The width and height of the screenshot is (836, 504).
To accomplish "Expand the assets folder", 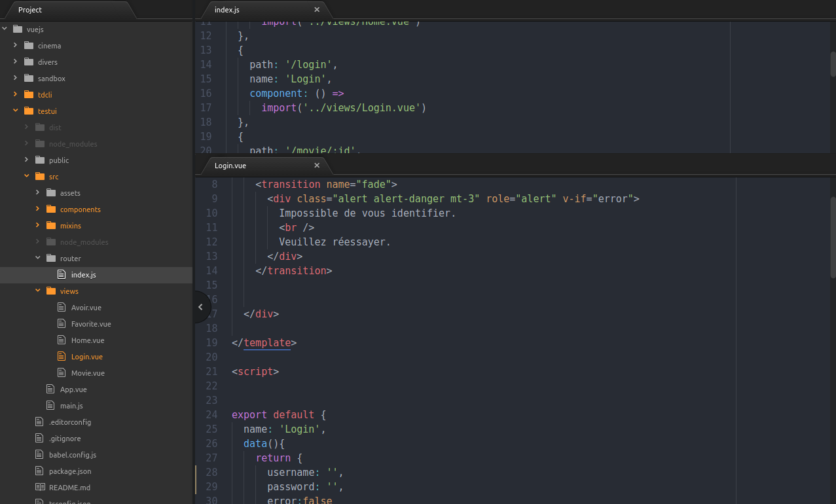I will click(x=37, y=193).
